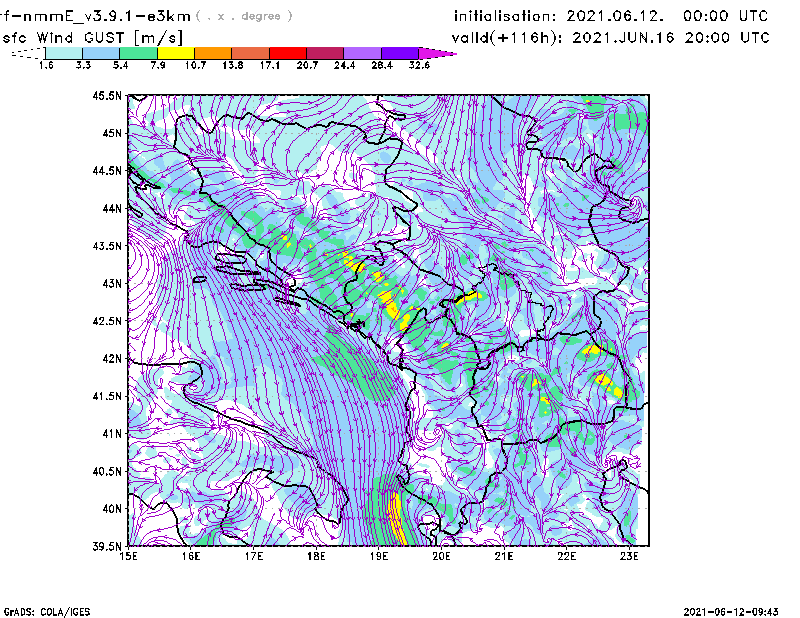
Task: Click the '16E' longitude label
Action: coord(191,556)
